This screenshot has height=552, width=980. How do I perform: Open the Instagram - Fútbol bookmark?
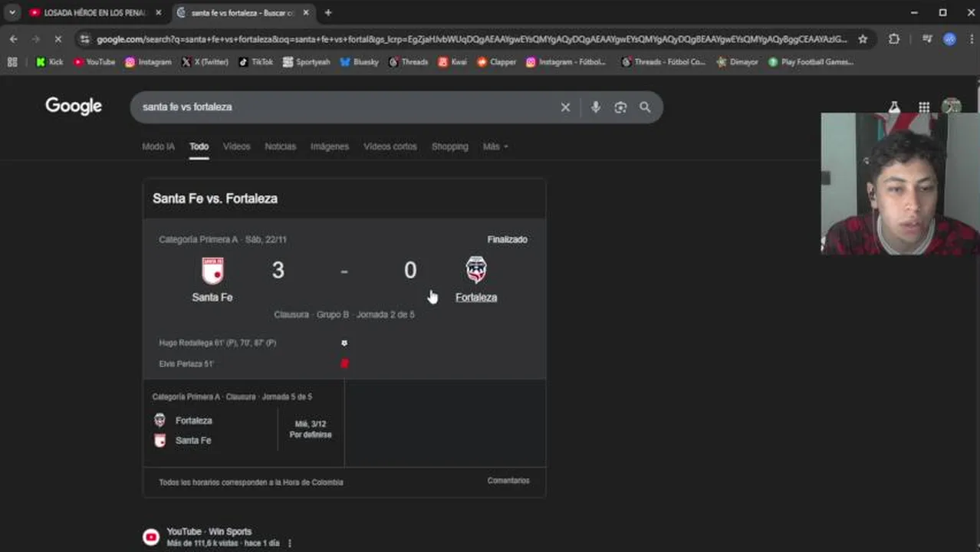point(566,62)
